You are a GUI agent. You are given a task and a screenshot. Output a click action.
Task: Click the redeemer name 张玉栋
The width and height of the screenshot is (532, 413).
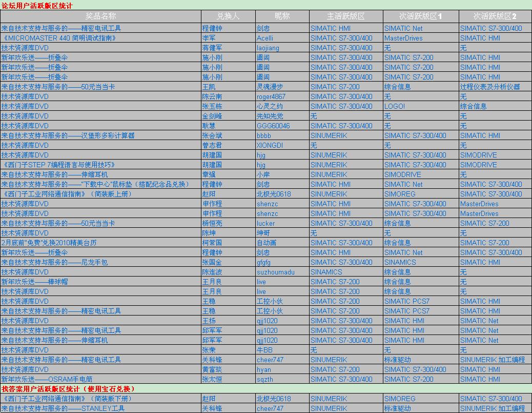pyautogui.click(x=212, y=106)
